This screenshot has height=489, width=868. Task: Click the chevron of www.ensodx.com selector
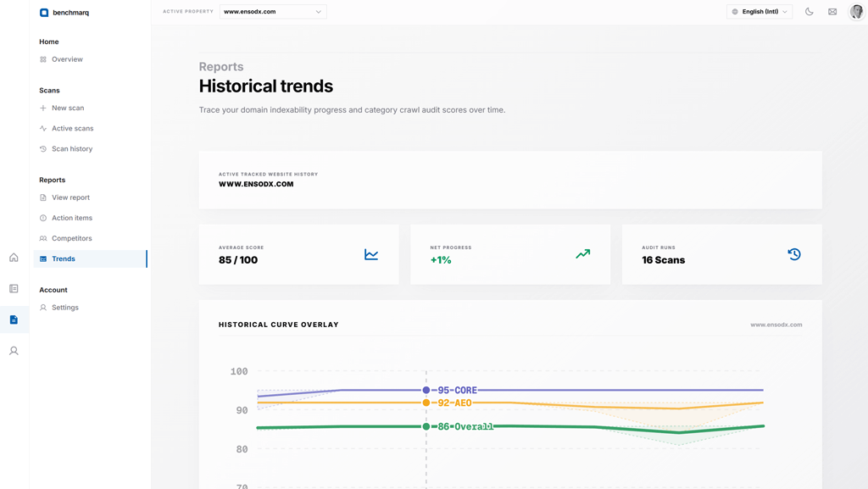(x=319, y=12)
